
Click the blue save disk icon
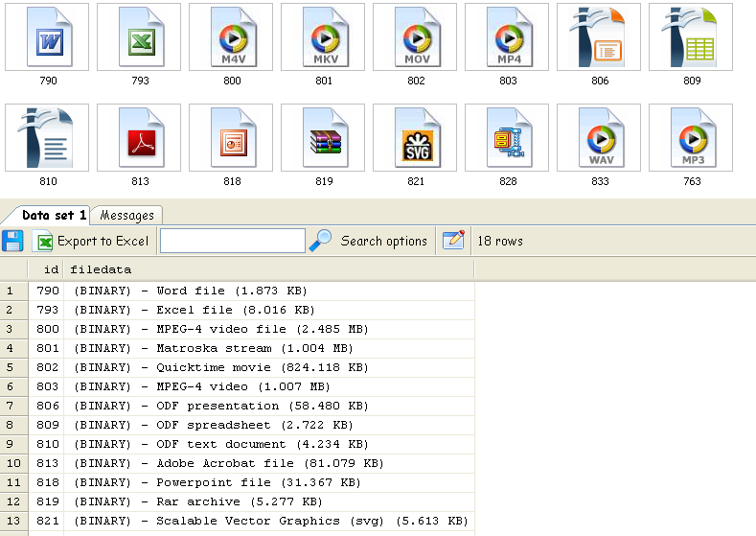tap(13, 241)
